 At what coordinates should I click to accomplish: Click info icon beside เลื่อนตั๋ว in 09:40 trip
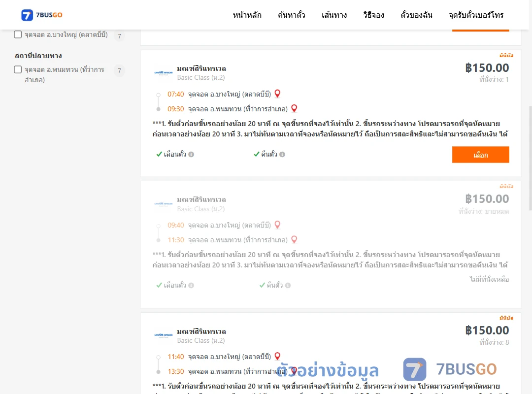[x=191, y=286]
